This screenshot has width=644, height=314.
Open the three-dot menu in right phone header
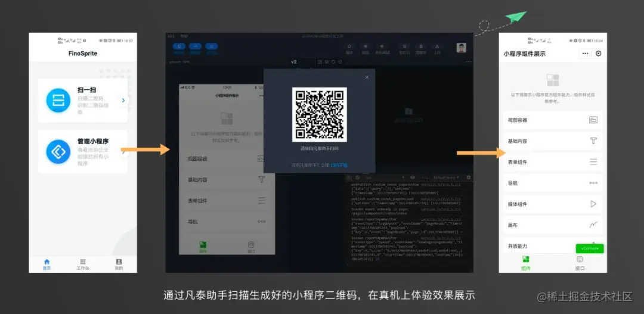point(586,54)
